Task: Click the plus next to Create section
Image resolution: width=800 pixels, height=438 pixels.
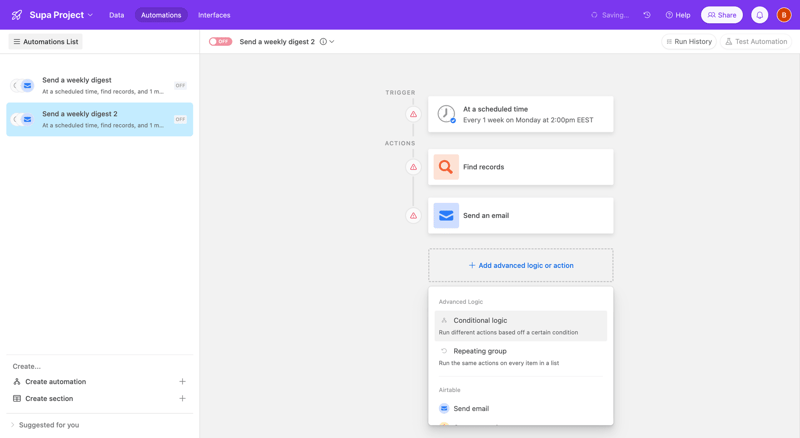Action: (x=182, y=398)
